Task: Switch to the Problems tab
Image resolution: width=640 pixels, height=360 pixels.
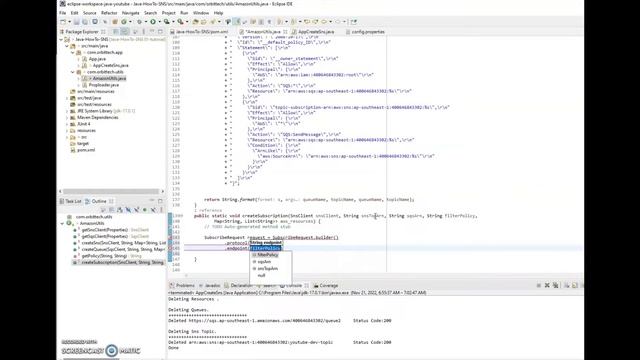Action: [182, 286]
